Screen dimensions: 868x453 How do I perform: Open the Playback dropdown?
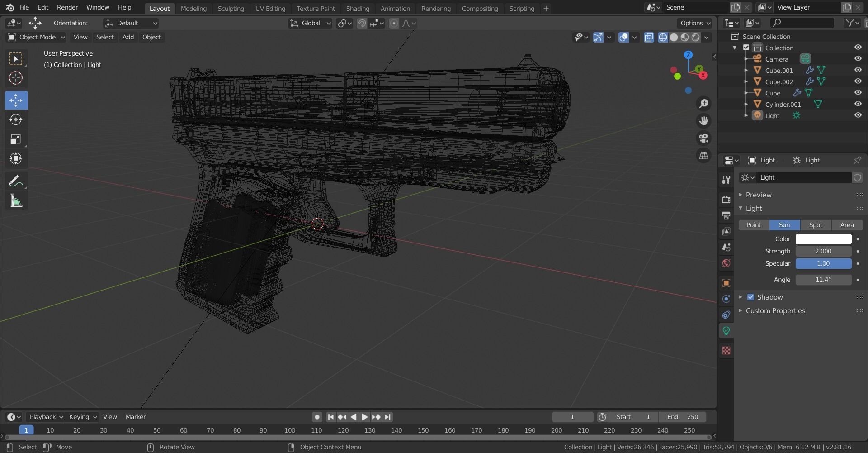click(46, 417)
